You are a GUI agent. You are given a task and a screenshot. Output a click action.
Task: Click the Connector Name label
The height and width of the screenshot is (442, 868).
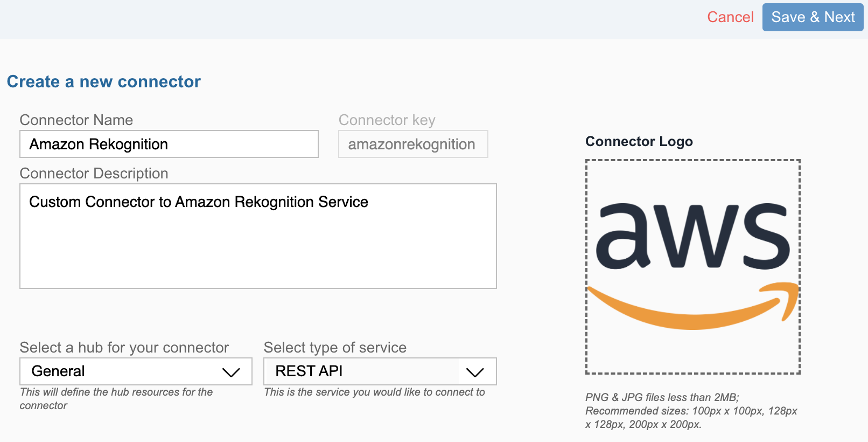(76, 120)
